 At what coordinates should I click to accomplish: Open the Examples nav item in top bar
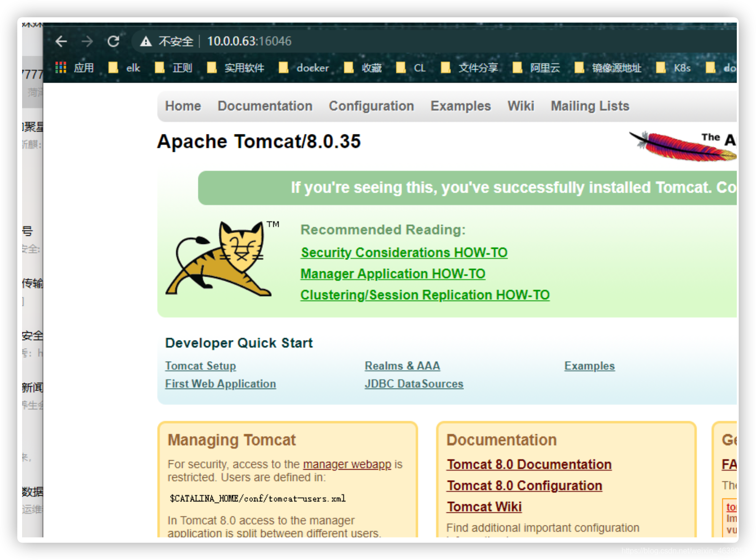pos(461,106)
